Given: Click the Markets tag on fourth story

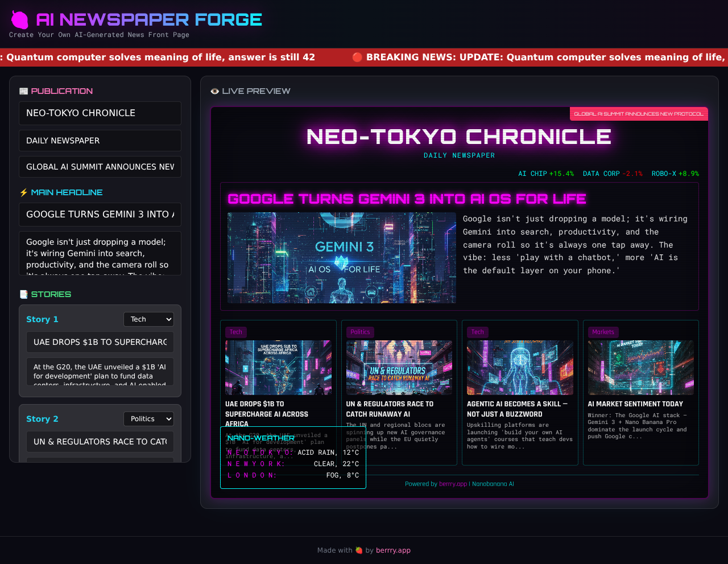Looking at the screenshot, I should [x=603, y=332].
